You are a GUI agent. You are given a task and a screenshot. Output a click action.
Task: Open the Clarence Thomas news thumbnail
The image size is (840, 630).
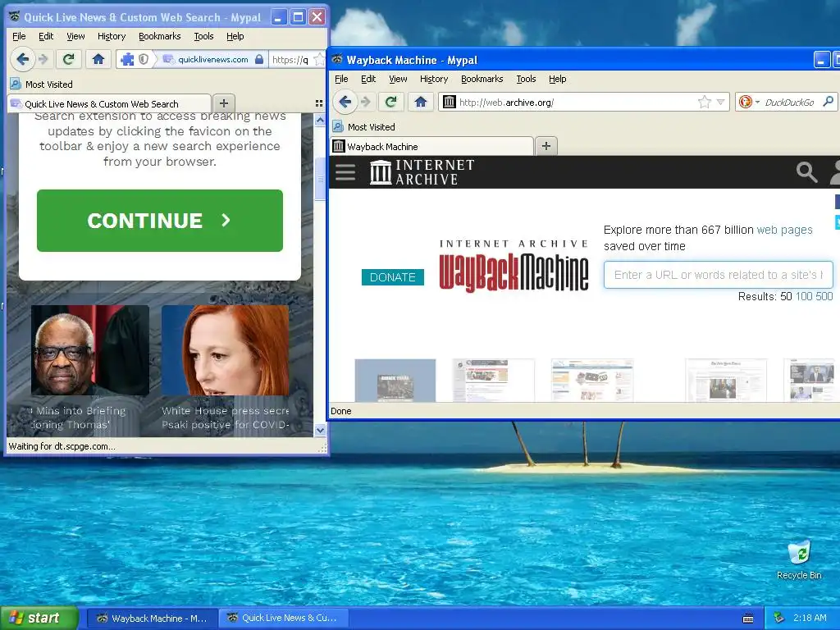click(x=90, y=350)
